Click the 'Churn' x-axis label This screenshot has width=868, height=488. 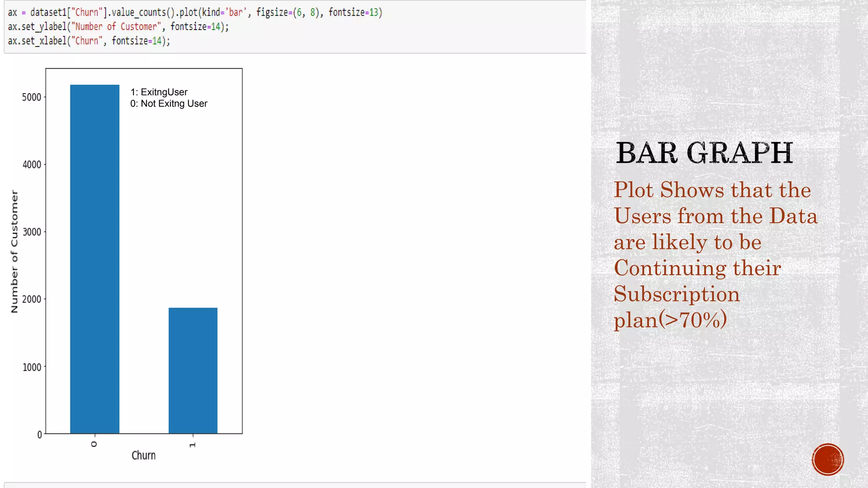[143, 455]
